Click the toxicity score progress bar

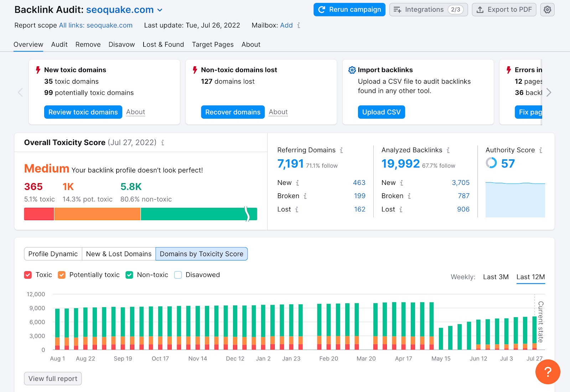pyautogui.click(x=140, y=214)
